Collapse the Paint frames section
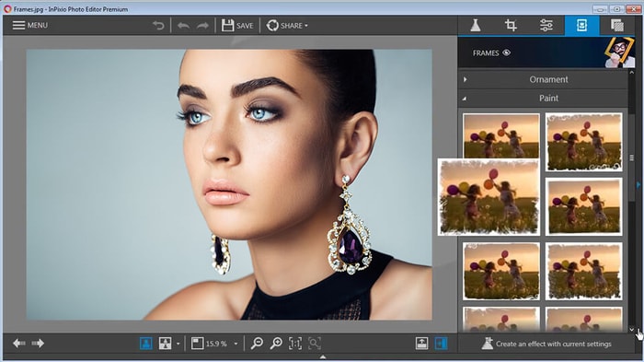644x362 pixels. tap(543, 98)
